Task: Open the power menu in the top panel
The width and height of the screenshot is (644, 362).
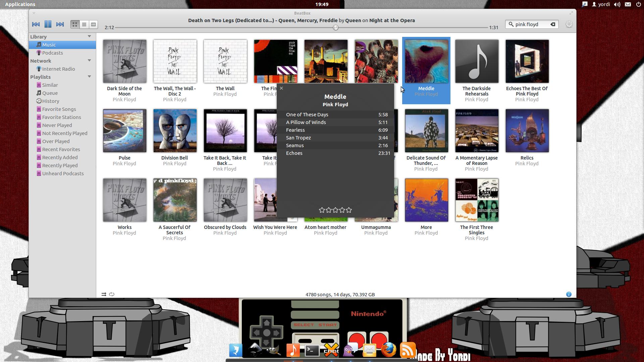Action: pyautogui.click(x=638, y=4)
